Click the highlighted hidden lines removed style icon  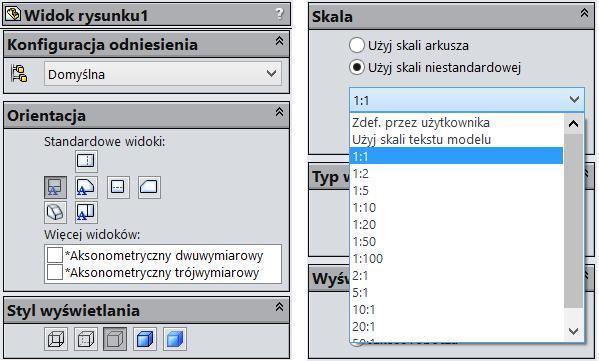click(115, 339)
